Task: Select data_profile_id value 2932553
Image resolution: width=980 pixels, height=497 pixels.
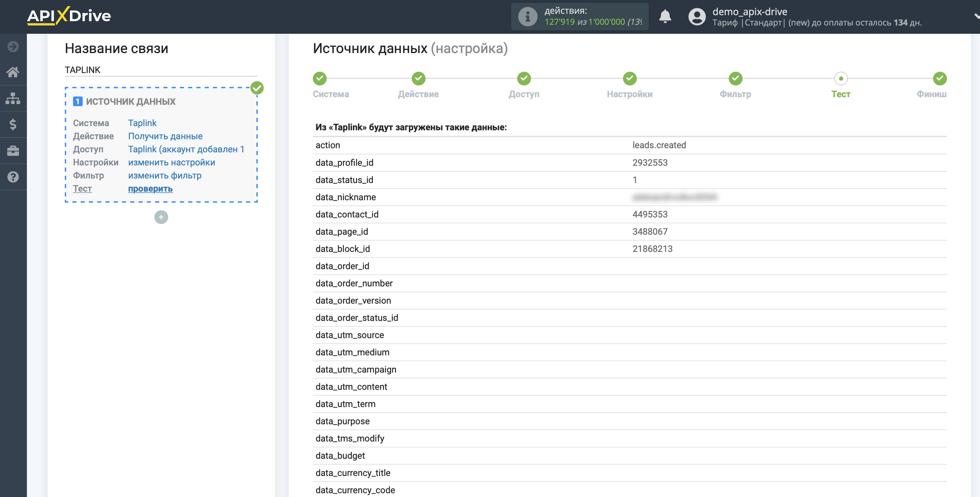Action: tap(650, 162)
